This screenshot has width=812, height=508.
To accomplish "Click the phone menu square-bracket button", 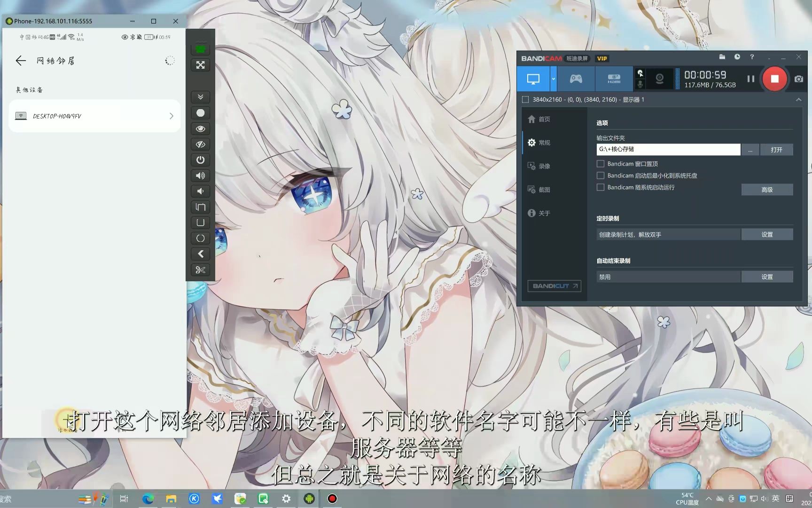I will tap(200, 222).
